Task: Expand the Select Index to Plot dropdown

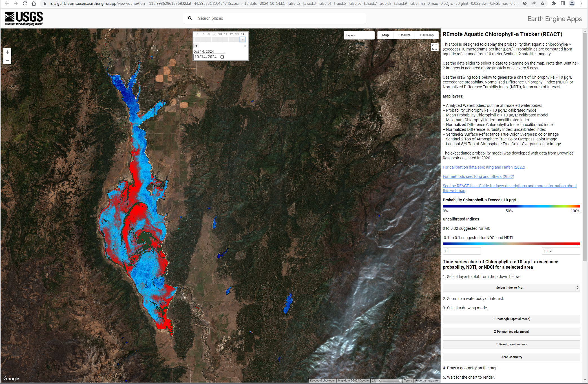Action: pos(511,288)
